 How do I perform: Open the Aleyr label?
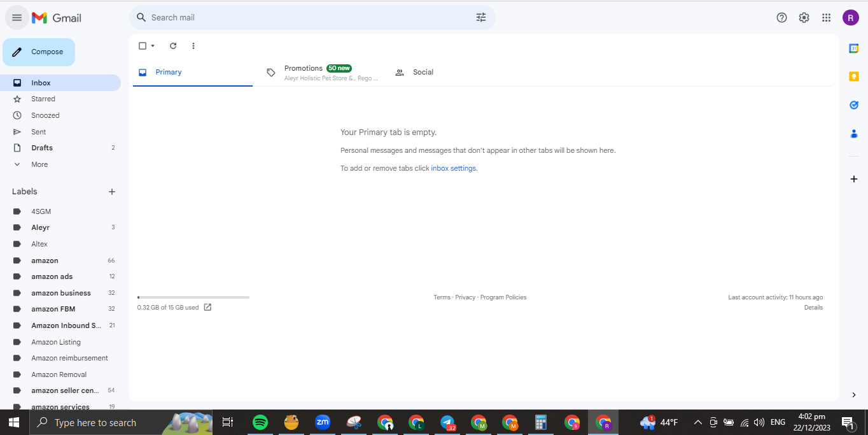coord(60,227)
